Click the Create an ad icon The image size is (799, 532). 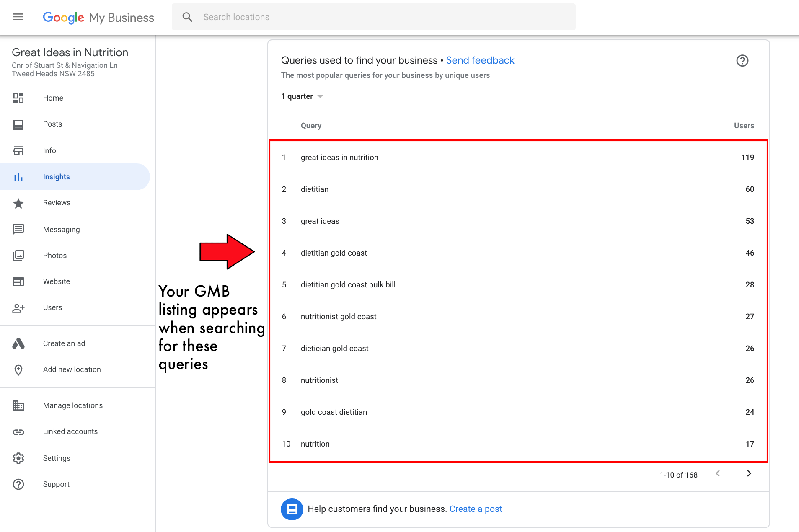[18, 343]
